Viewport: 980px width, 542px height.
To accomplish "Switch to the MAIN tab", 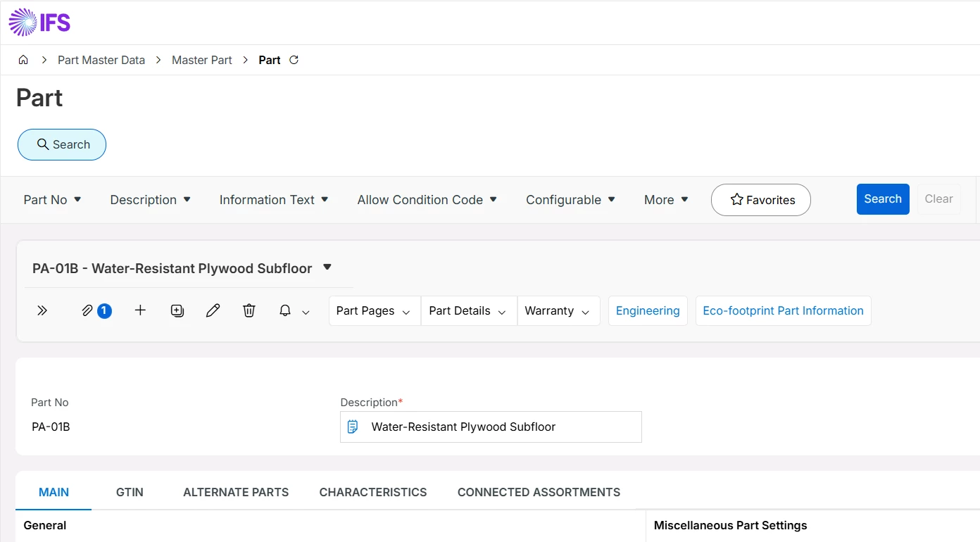I will (54, 492).
